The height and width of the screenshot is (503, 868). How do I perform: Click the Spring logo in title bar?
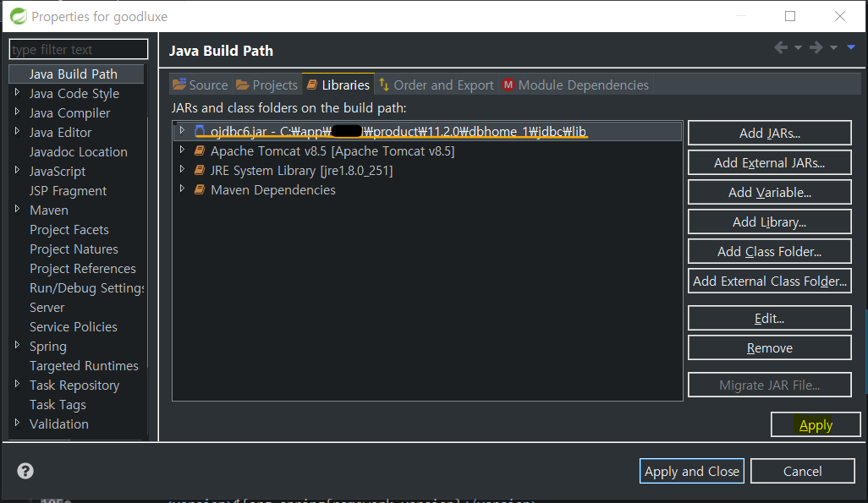pyautogui.click(x=19, y=16)
